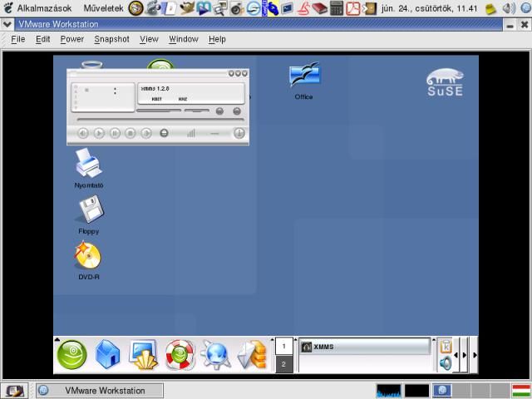Launch the terminal shell icon in KDE panel

(144, 355)
